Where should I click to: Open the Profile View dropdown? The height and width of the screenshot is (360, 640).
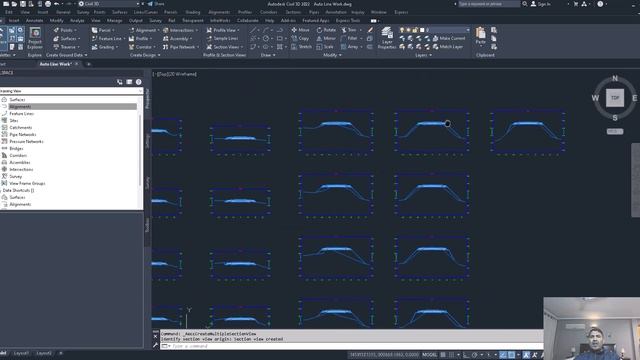223,30
